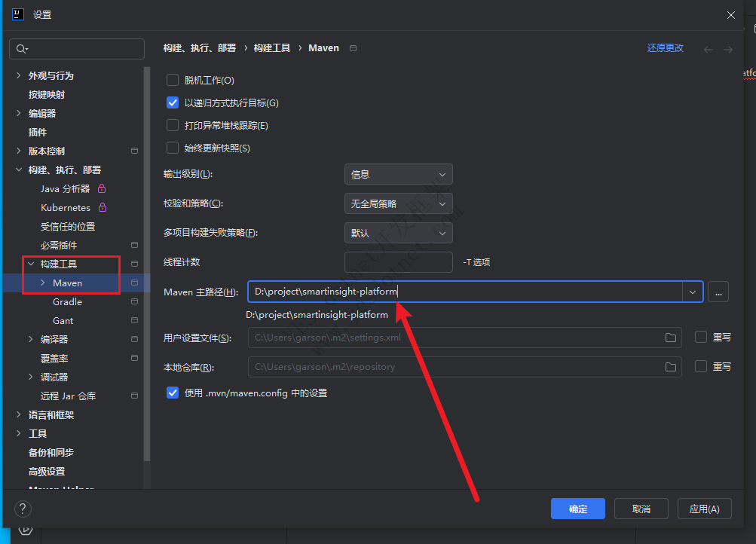Toggle 打印异常堆栈跟踪 checkbox
Image resolution: width=756 pixels, height=544 pixels.
[173, 126]
